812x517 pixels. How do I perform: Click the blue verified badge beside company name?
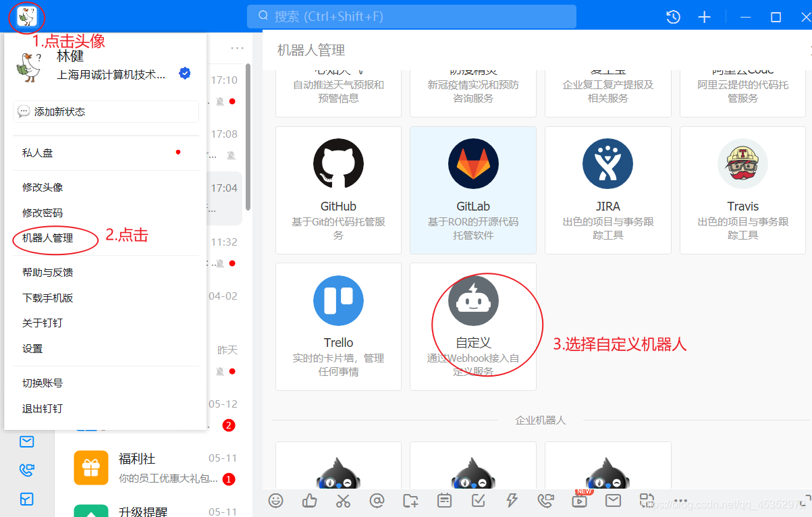(184, 74)
